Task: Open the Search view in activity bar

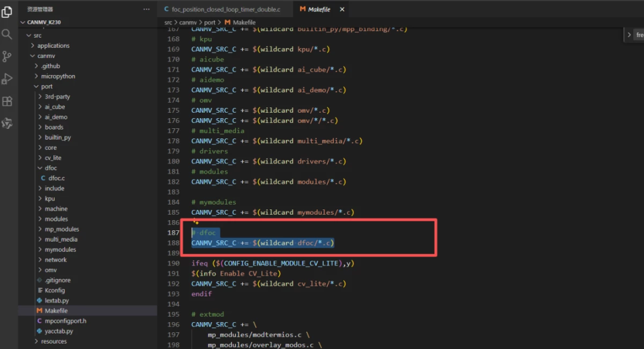Action: (7, 34)
